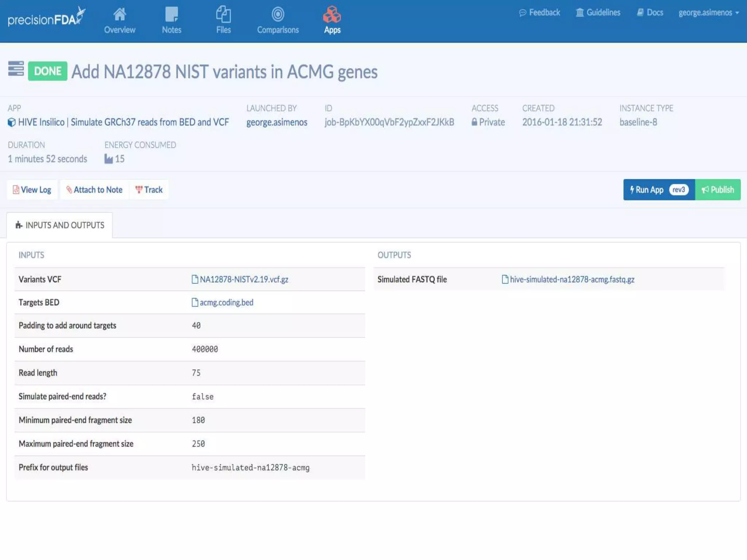Screen dimensions: 747x560
Task: Open the Feedback link
Action: pos(539,13)
